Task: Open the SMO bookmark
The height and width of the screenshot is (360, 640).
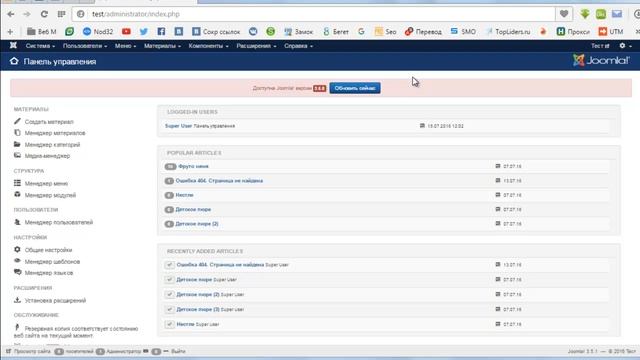Action: 463,31
